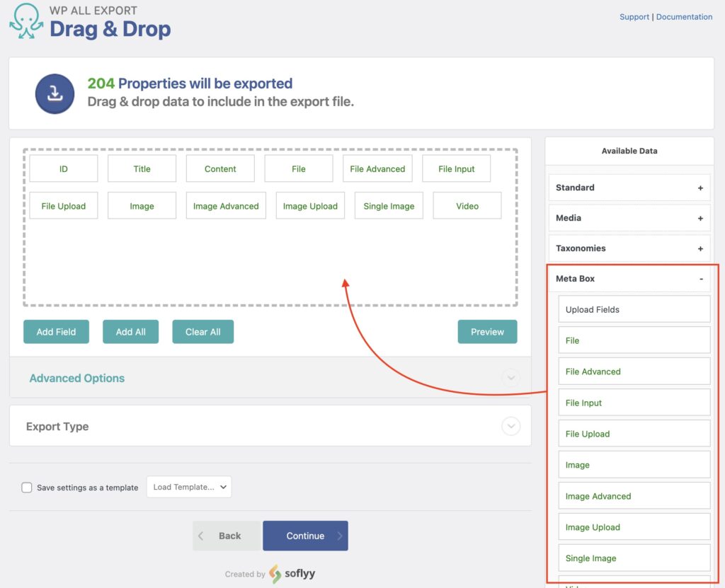The image size is (725, 588).
Task: Click the export download icon in the blue circle
Action: [55, 93]
